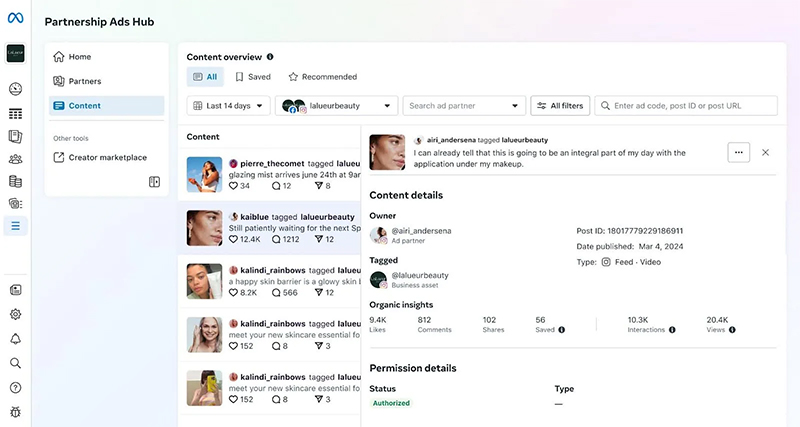Click the Authorized status badge
The image size is (800, 427).
point(391,403)
